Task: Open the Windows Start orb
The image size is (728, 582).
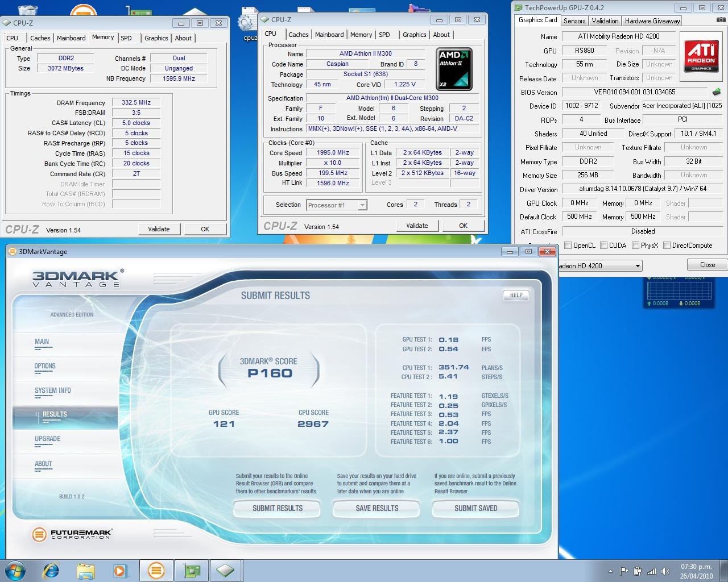Action: click(15, 570)
